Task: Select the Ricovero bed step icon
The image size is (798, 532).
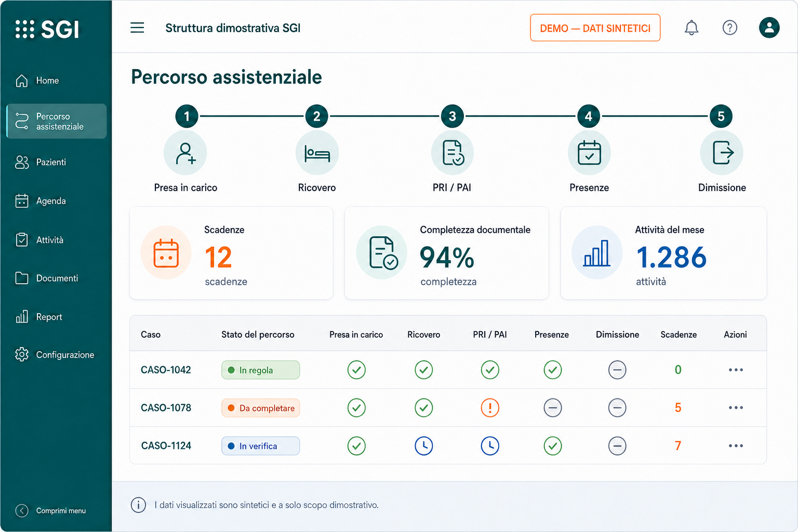Action: [x=317, y=153]
